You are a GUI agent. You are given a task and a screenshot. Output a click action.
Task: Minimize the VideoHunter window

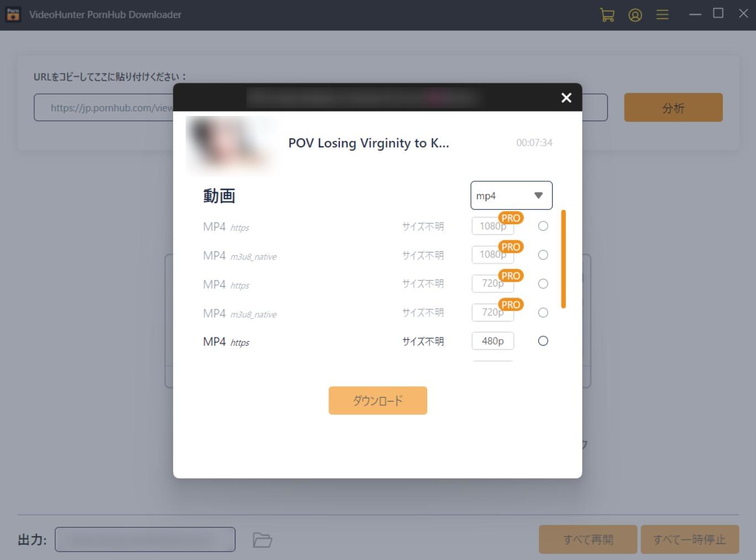point(695,14)
